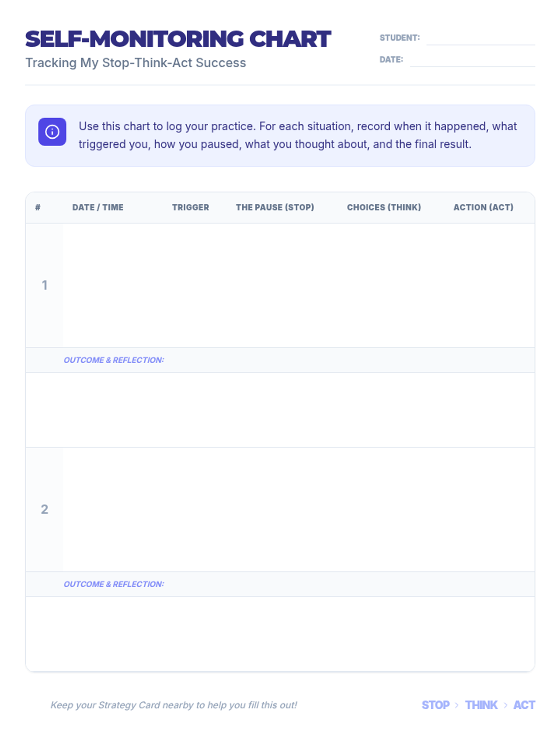Click the # column header

coord(38,207)
